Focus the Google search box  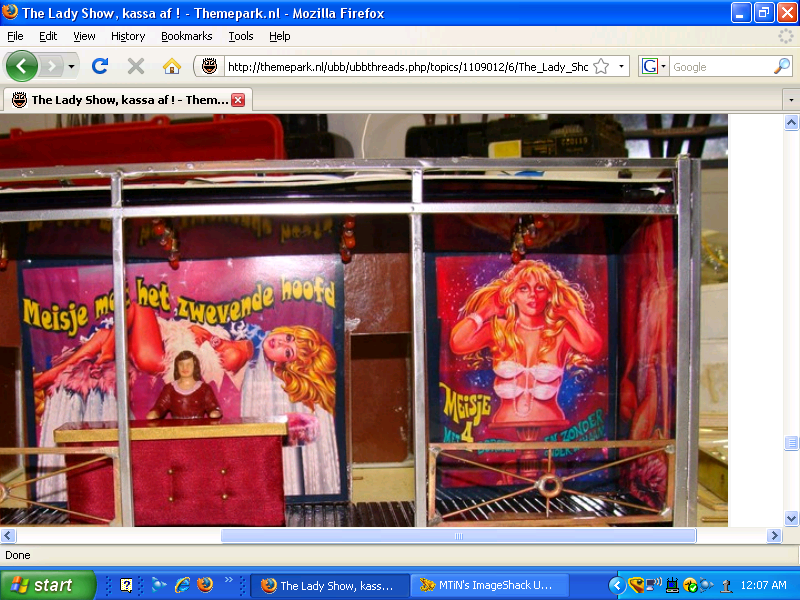(721, 67)
